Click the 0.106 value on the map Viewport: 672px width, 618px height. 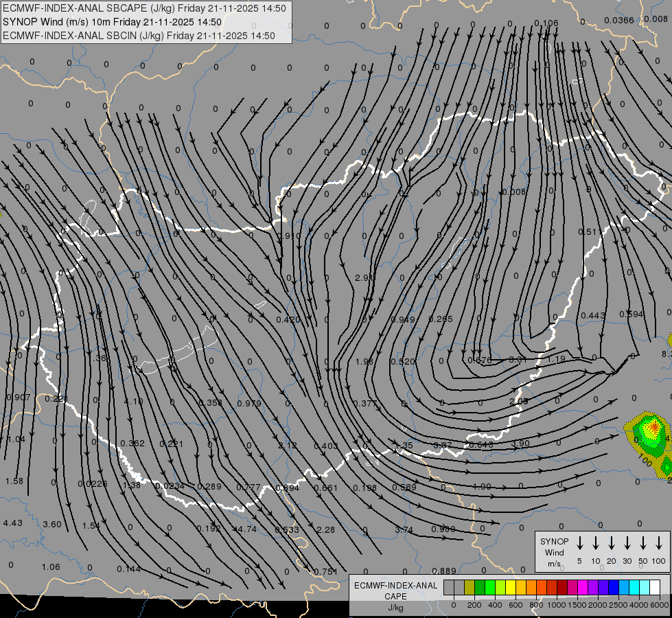point(546,23)
